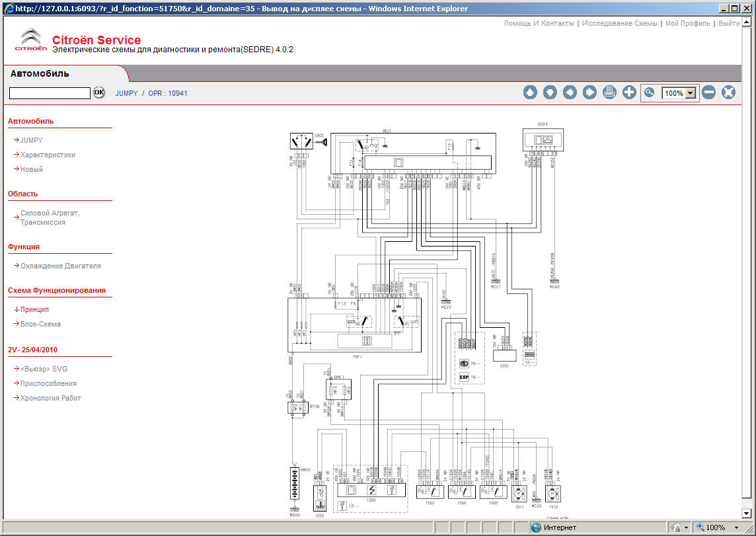The height and width of the screenshot is (536, 756).
Task: Open Охлаждение Двигателя function
Action: point(61,266)
